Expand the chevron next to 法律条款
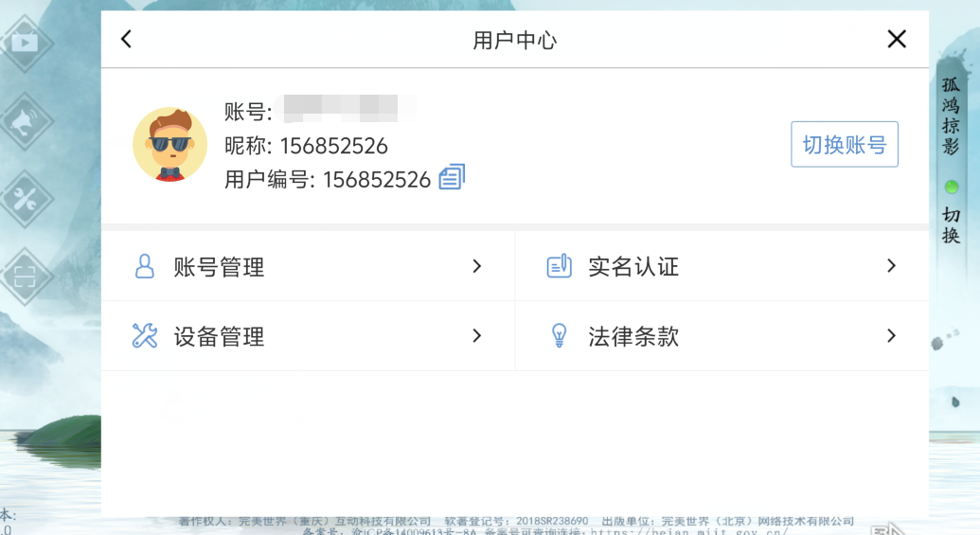 [891, 335]
